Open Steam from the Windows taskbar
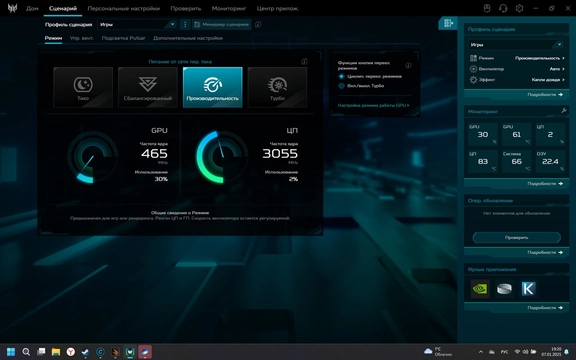576x360 pixels. [x=85, y=352]
